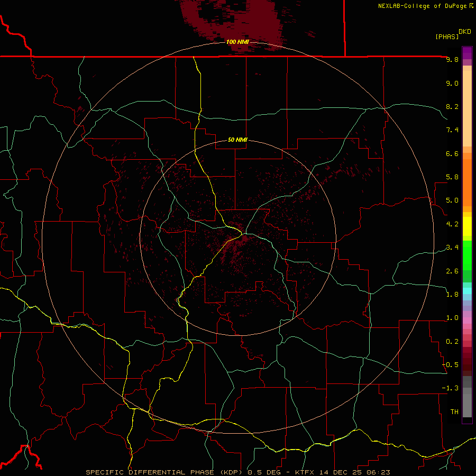Click the 4.2 scale value

tap(452, 224)
